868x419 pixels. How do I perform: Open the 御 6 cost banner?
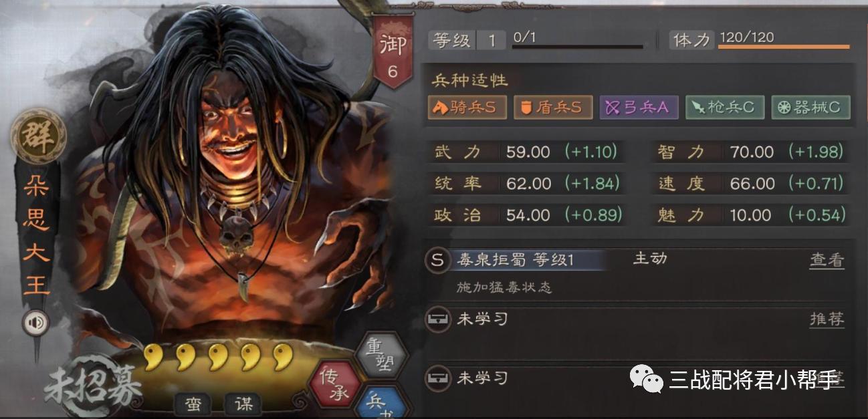click(x=392, y=57)
